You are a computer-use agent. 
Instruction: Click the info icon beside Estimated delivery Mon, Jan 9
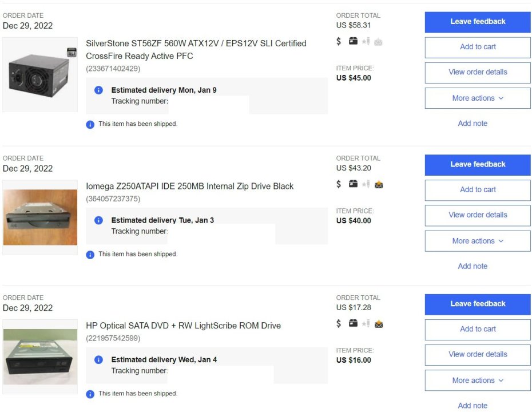[x=98, y=90]
